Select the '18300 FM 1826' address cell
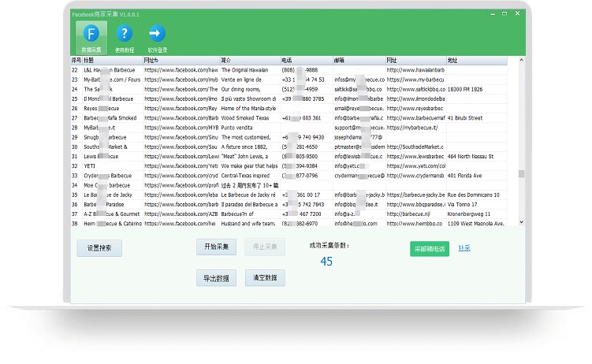 pyautogui.click(x=477, y=89)
